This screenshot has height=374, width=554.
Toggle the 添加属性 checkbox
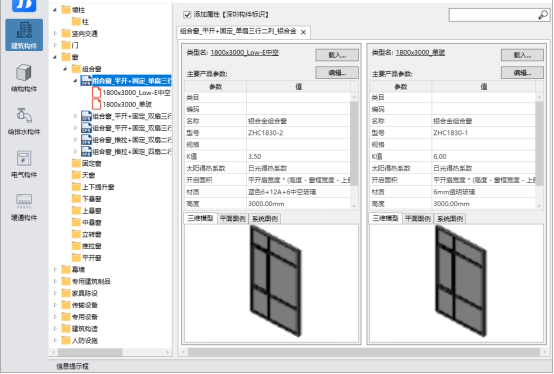click(x=187, y=14)
